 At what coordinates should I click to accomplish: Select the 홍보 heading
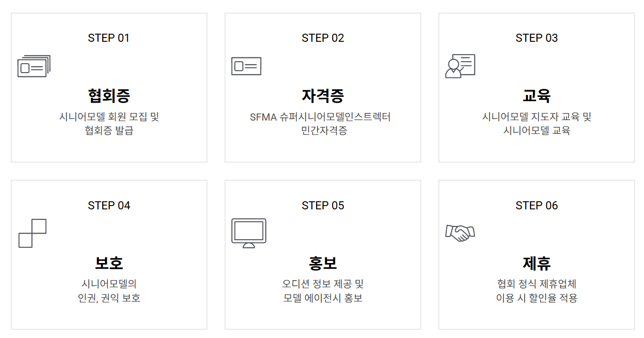click(x=323, y=263)
